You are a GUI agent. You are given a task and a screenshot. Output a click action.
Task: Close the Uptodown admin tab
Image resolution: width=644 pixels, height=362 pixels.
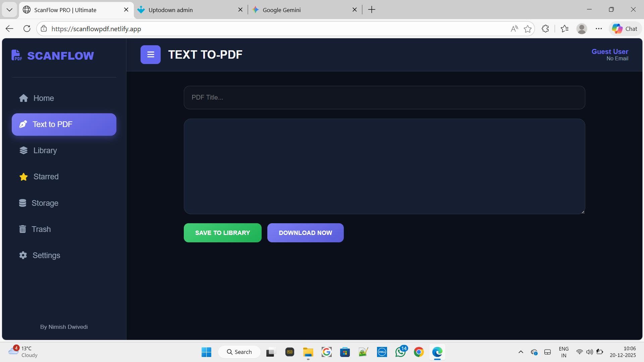(x=240, y=10)
